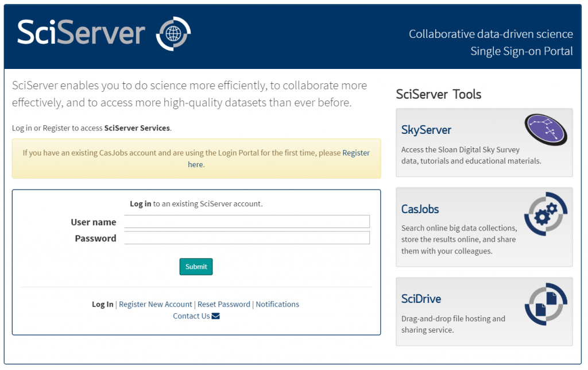This screenshot has height=370, width=588.
Task: Click the Register here link
Action: 356,152
